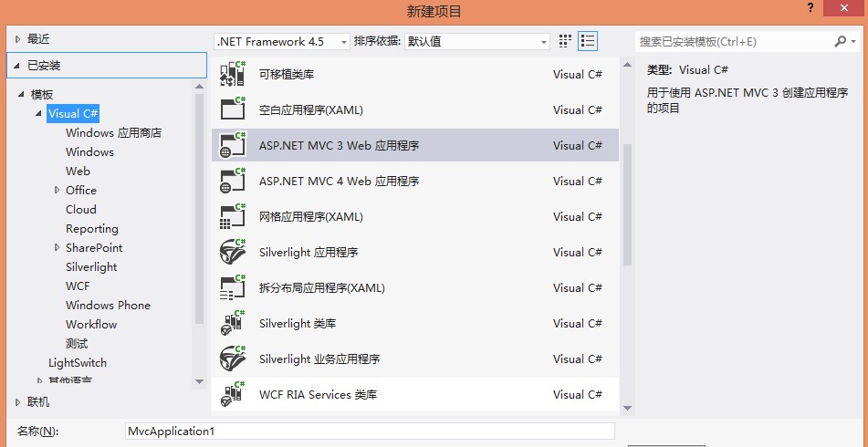
Task: Open the help question mark button
Action: [x=810, y=6]
